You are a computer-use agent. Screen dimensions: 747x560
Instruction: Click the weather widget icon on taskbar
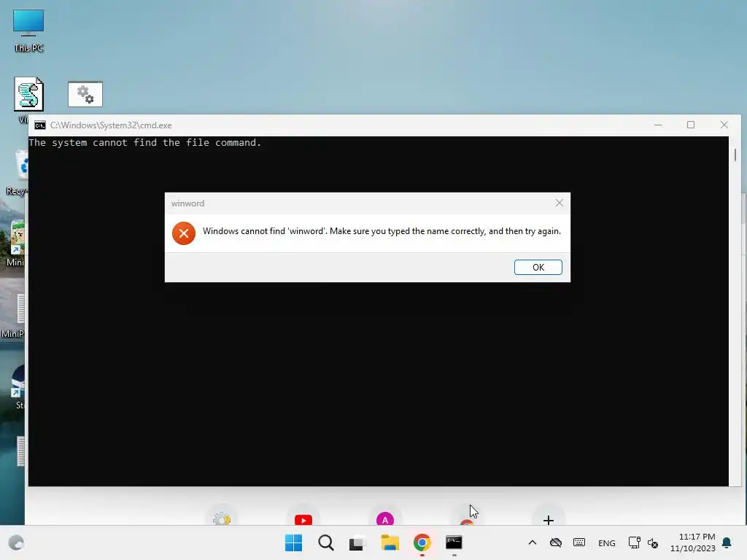pos(16,542)
